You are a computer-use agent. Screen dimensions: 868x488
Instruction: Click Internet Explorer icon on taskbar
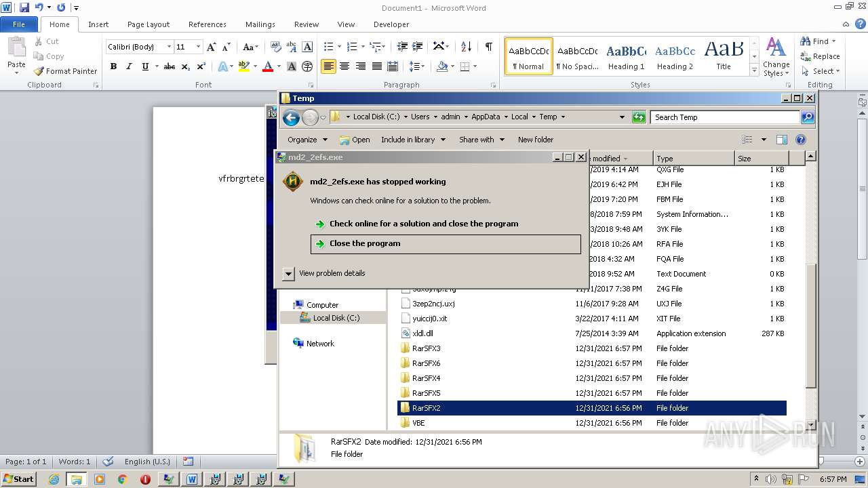pos(54,479)
